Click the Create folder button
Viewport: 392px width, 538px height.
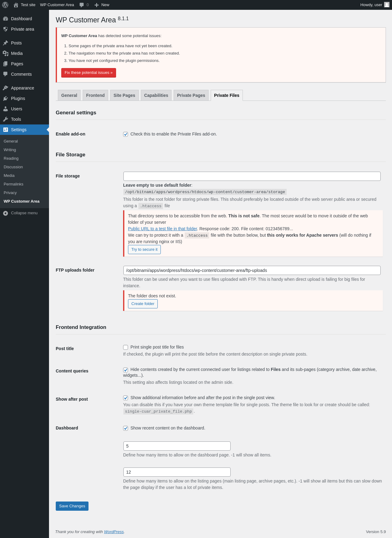pos(143,304)
